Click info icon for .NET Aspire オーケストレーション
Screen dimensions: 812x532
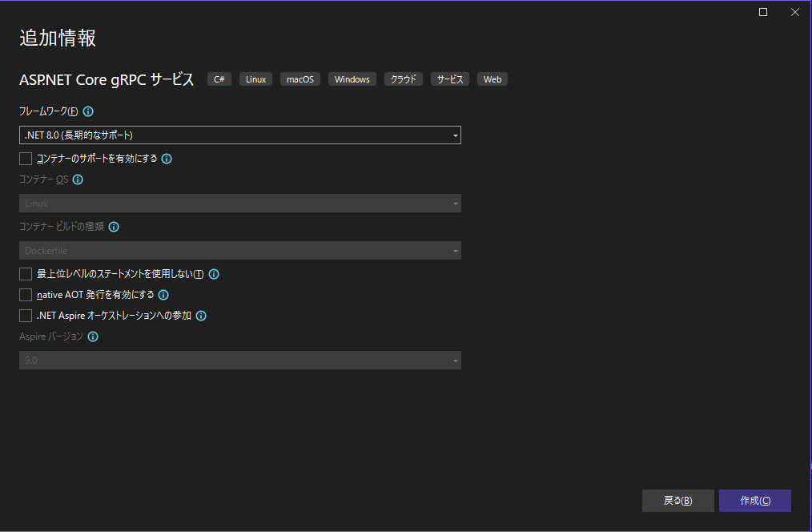pos(201,316)
